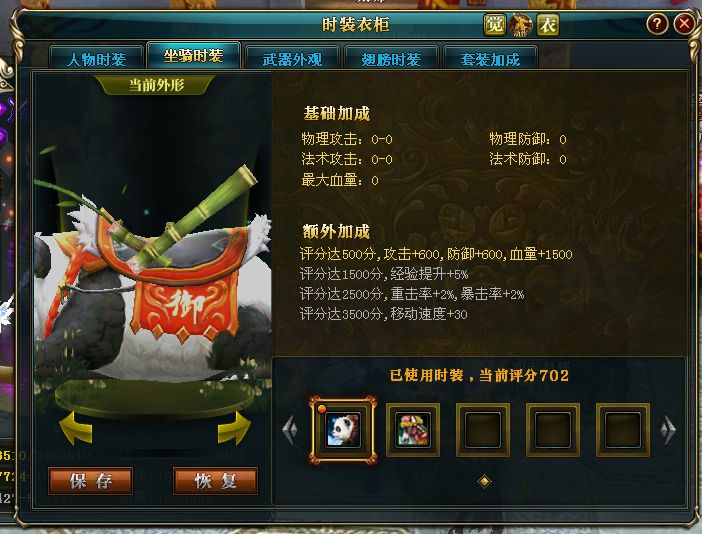
Task: Click the fifth empty costume slot
Action: click(x=622, y=430)
